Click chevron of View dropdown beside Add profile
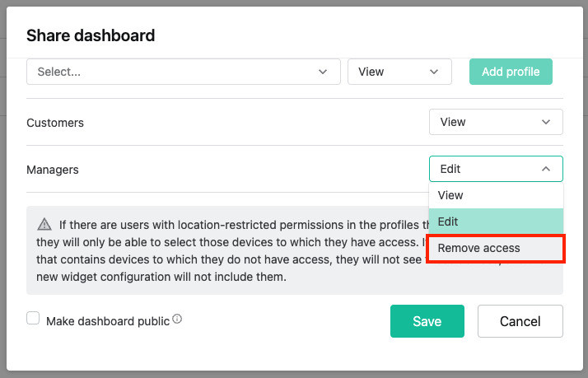Viewport: 588px width, 378px height. (435, 72)
